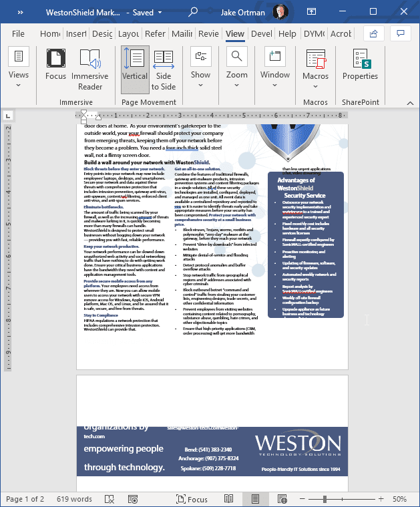Open word count from 619 words
Screen dimensions: 420x507
point(74,499)
